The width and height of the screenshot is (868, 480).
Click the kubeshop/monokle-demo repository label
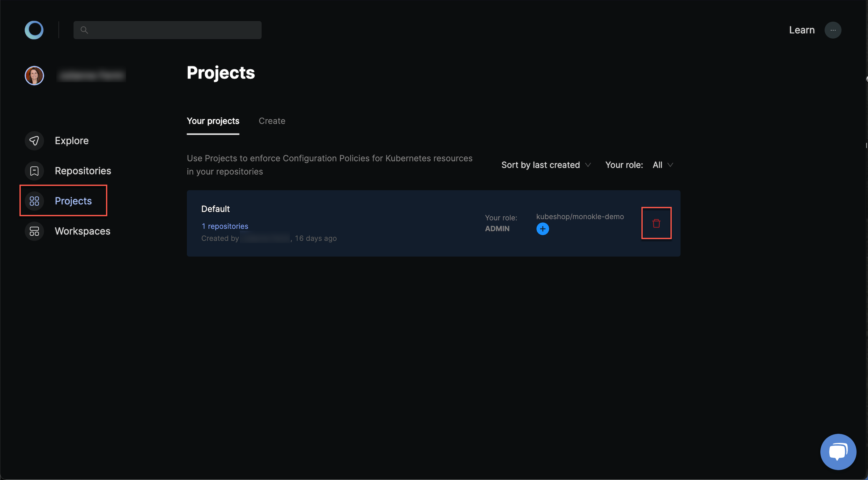pyautogui.click(x=580, y=216)
